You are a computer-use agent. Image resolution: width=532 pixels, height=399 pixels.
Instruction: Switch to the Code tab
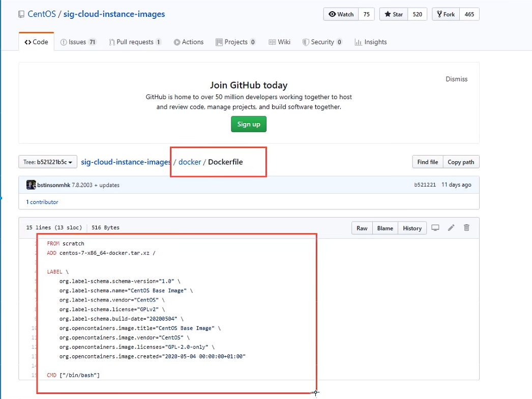tap(36, 42)
